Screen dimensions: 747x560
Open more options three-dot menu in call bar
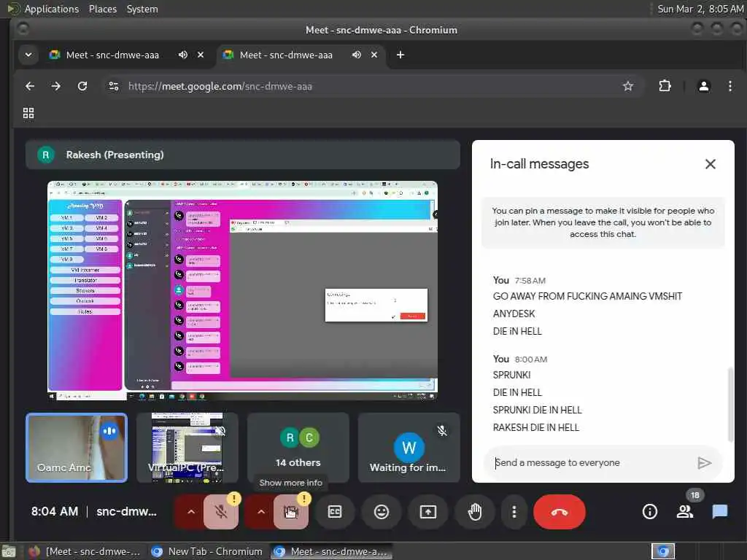514,512
